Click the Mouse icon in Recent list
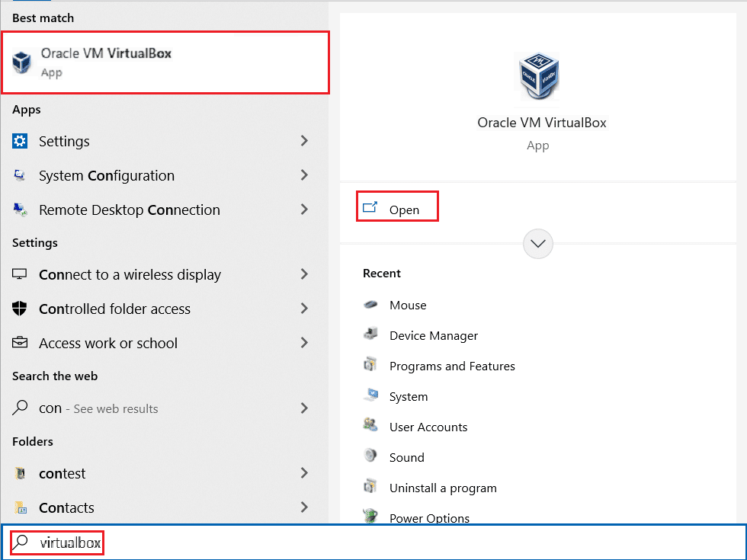The height and width of the screenshot is (560, 747). click(370, 305)
